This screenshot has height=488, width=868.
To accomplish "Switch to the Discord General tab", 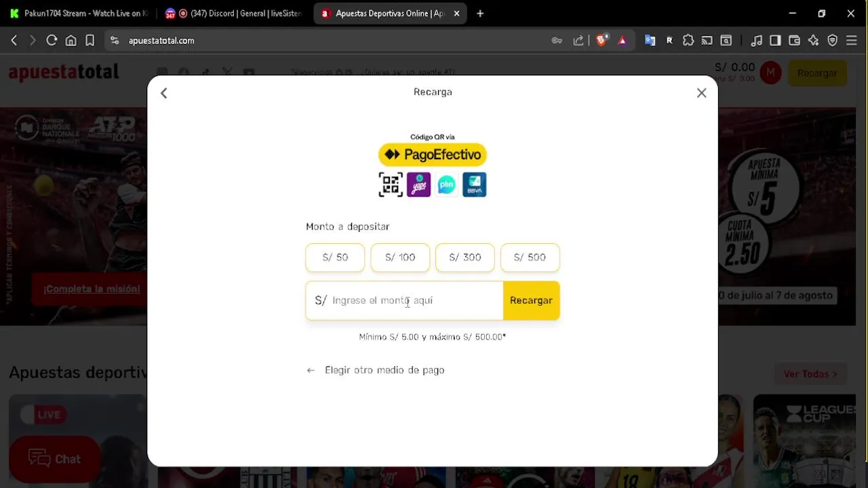I will [234, 14].
